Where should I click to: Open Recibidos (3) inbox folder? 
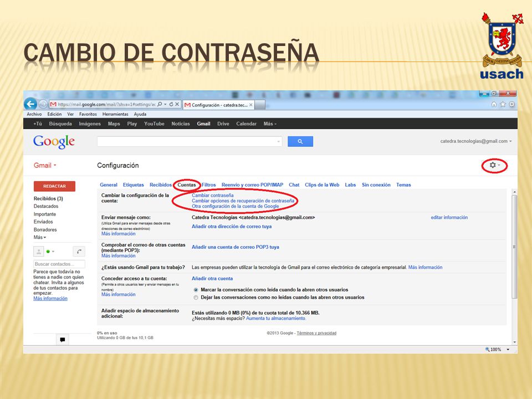point(48,198)
